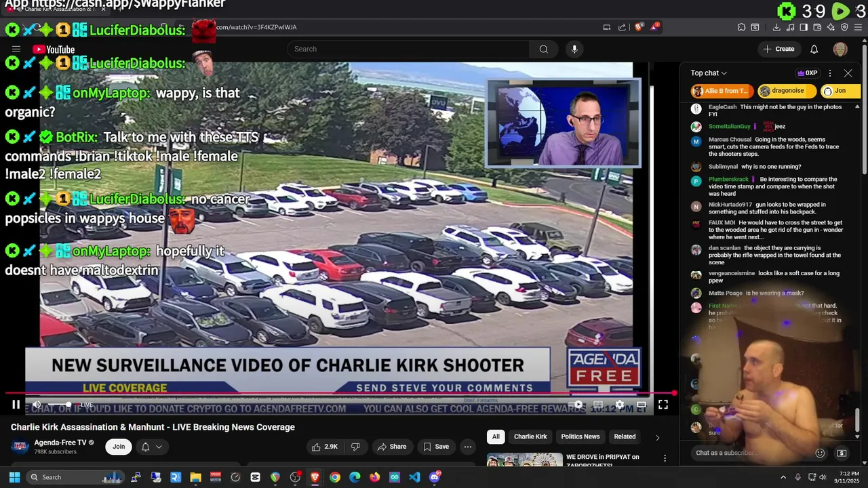The height and width of the screenshot is (488, 868).
Task: Select the Related filter chip
Action: 625,436
